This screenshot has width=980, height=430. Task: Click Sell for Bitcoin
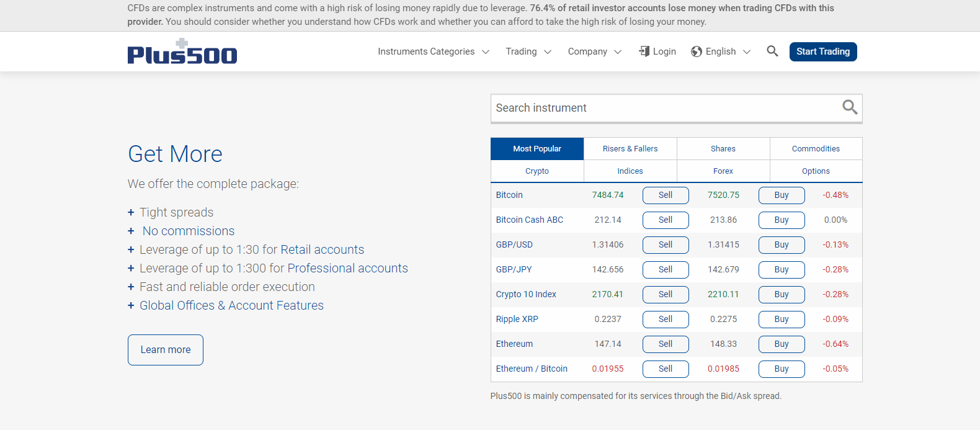666,195
